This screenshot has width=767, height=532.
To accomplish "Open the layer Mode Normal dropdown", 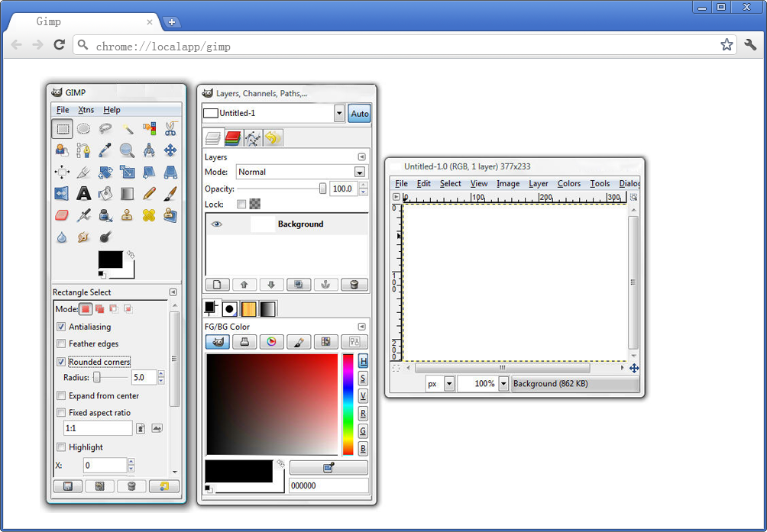I will tap(360, 172).
